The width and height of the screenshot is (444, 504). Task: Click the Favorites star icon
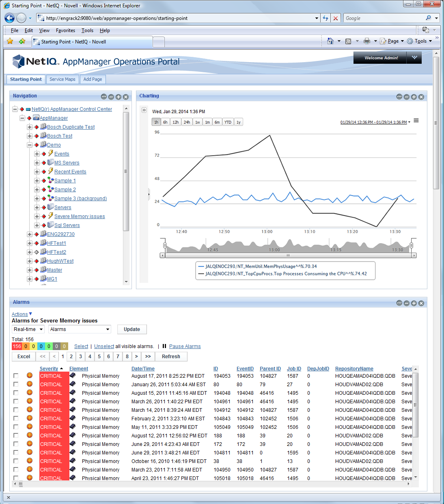[x=10, y=41]
